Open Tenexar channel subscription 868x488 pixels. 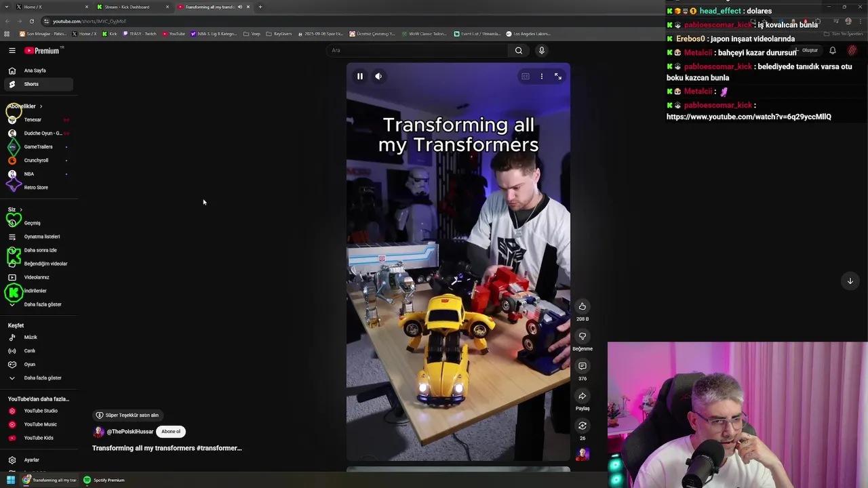pyautogui.click(x=37, y=120)
